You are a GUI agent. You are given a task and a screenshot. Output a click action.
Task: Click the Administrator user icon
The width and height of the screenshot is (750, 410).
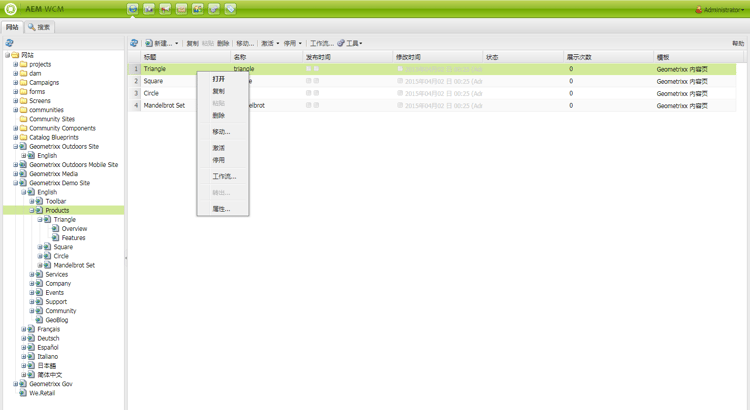[699, 10]
